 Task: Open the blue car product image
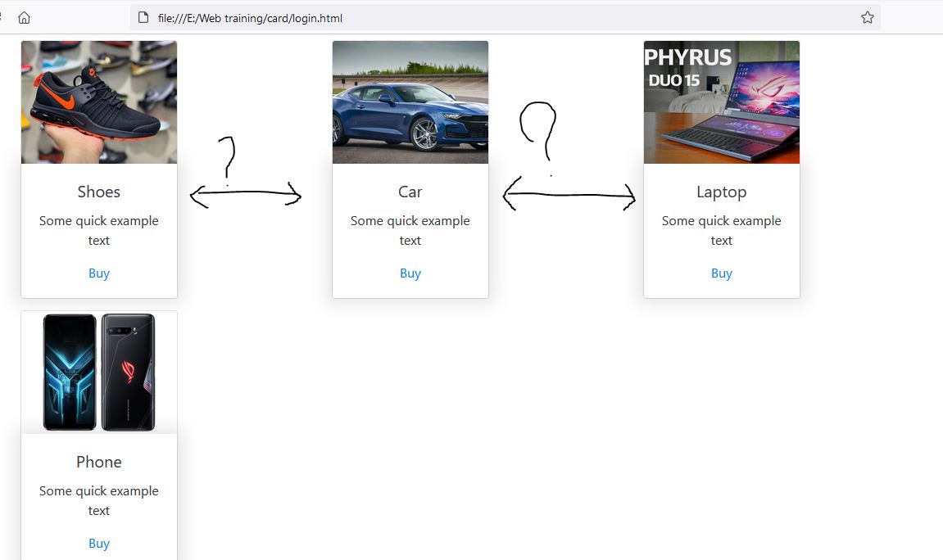(x=410, y=102)
